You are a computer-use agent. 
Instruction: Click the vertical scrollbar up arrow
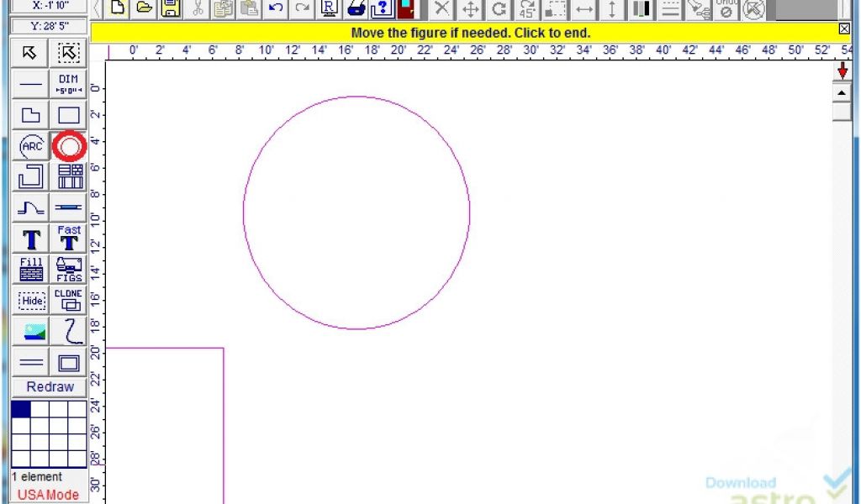tap(842, 92)
